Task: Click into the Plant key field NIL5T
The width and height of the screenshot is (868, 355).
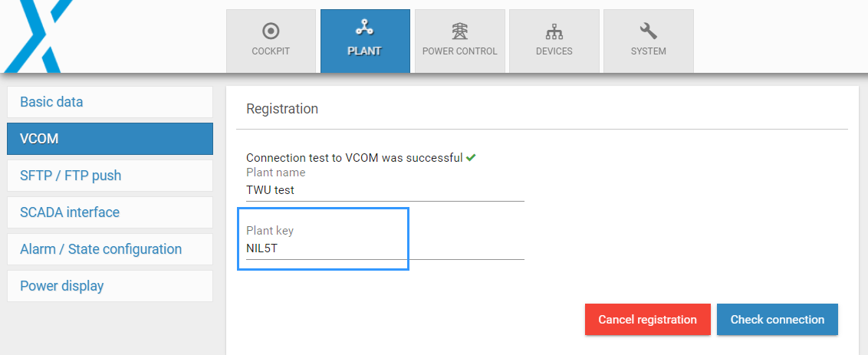Action: click(383, 248)
